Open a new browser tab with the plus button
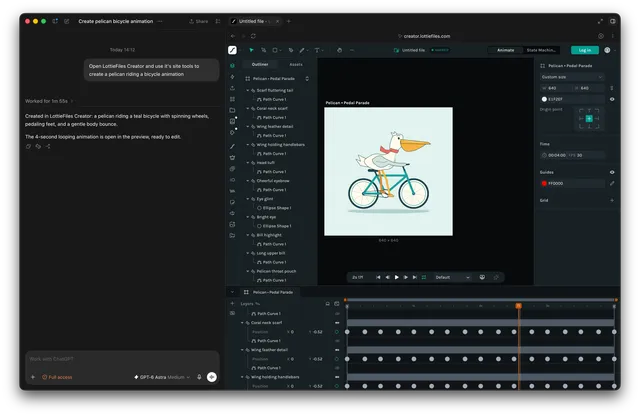This screenshot has height=416, width=640. click(289, 21)
